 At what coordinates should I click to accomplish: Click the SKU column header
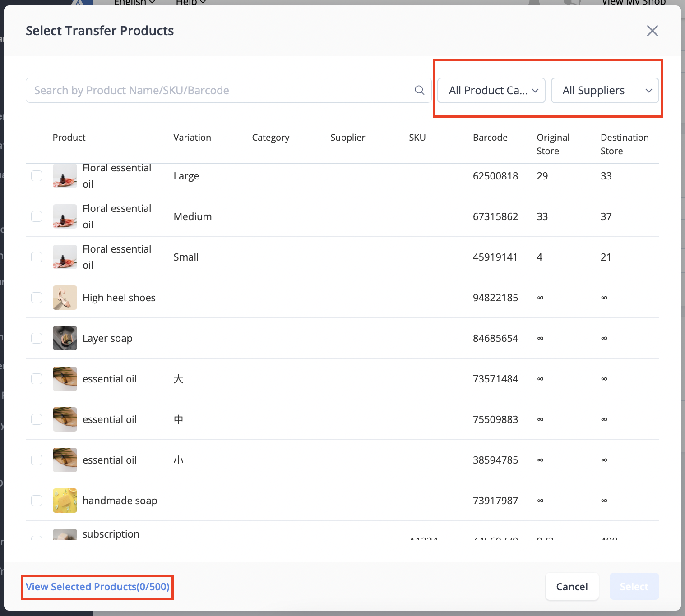[x=417, y=138]
